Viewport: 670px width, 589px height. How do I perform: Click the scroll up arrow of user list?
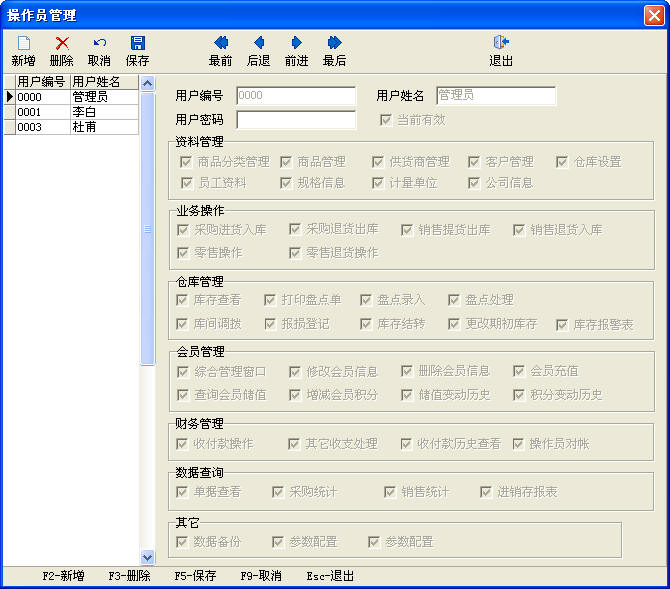pyautogui.click(x=147, y=83)
